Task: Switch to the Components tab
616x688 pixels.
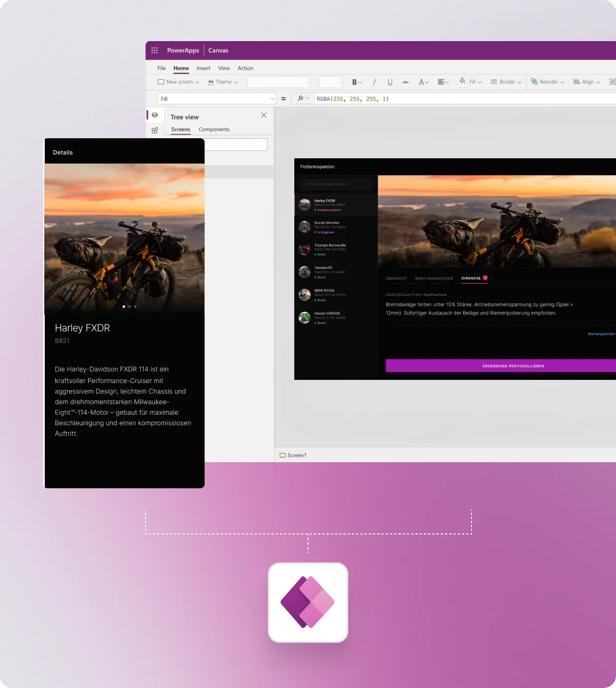Action: click(214, 129)
